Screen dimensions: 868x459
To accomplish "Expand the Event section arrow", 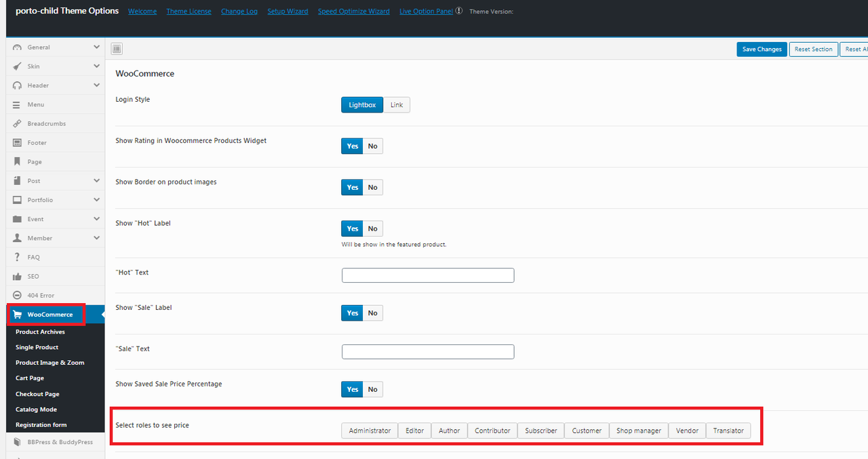I will (97, 219).
